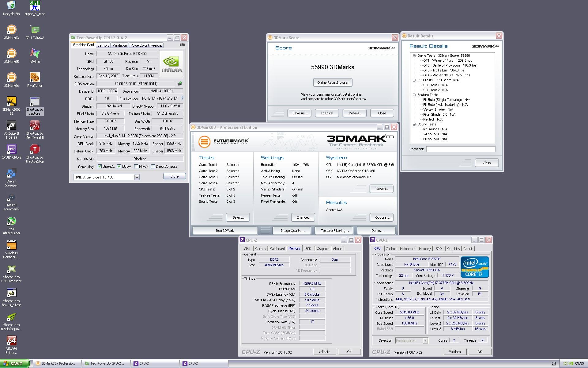Toggle OpenCL checkbox in GPU-Z
This screenshot has height=368, width=588.
point(100,167)
